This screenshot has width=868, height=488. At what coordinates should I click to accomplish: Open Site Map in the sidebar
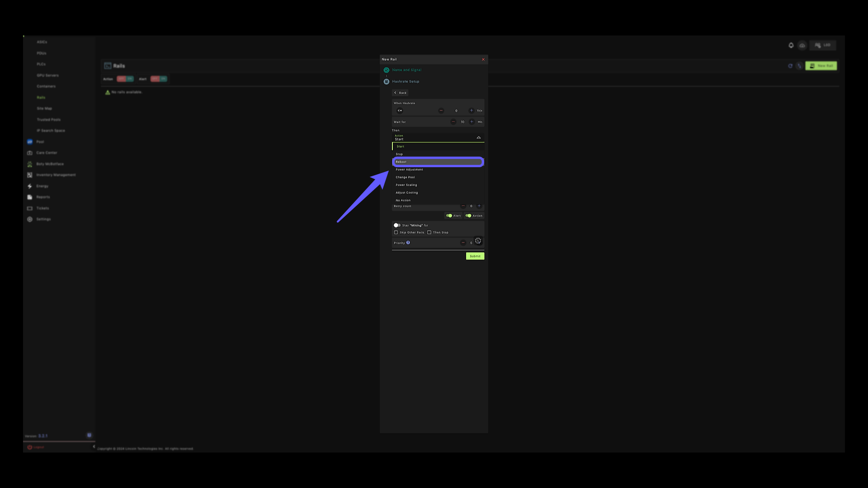pyautogui.click(x=44, y=108)
